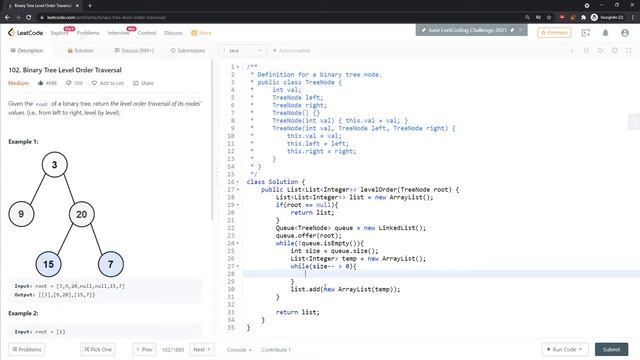640x360 pixels.
Task: Click the feedback tab at the editor's right edge
Action: [x=634, y=122]
